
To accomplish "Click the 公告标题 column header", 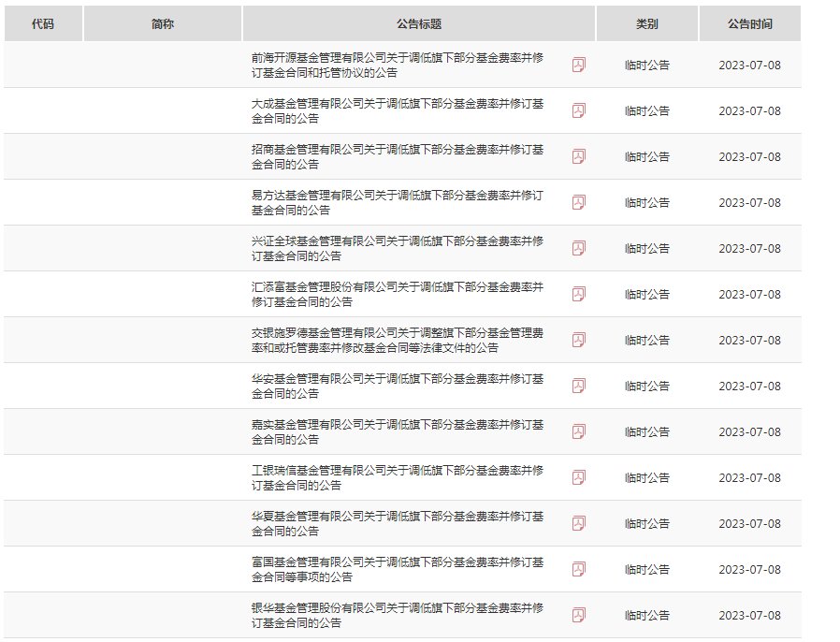I will tap(419, 23).
